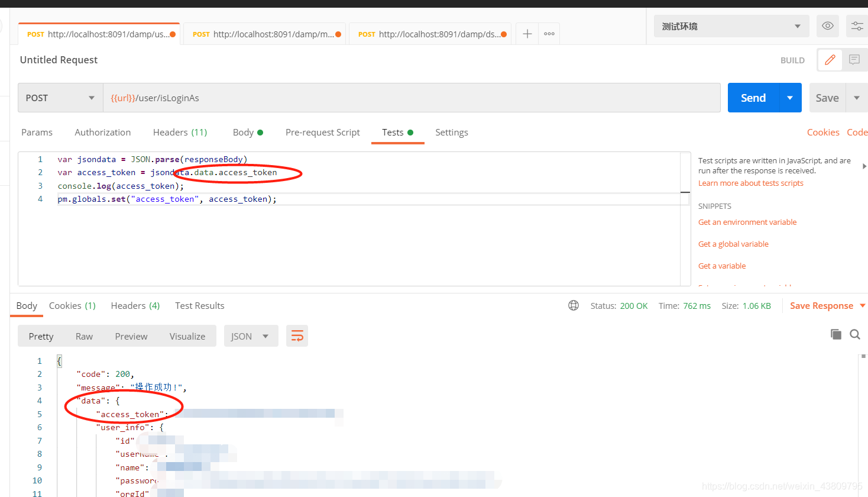Click the Save Response button

tap(821, 305)
